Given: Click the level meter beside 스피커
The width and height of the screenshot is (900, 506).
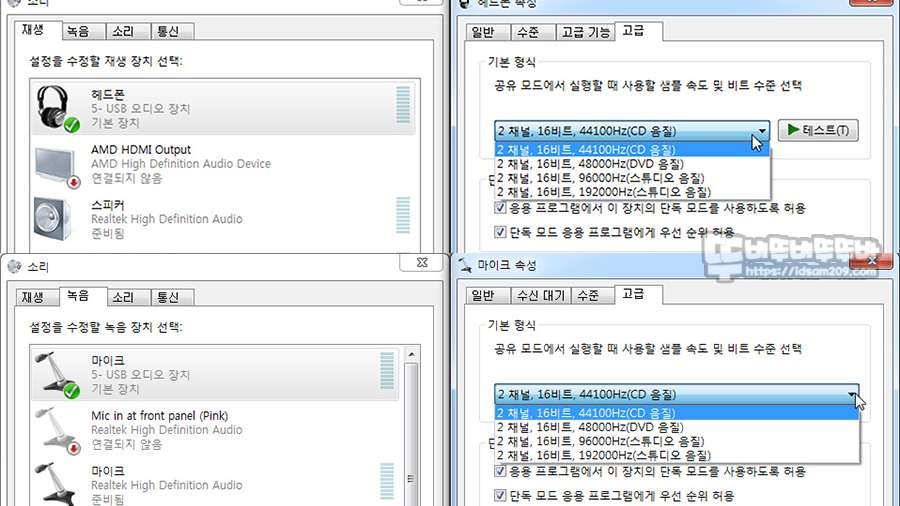Looking at the screenshot, I should click(403, 215).
